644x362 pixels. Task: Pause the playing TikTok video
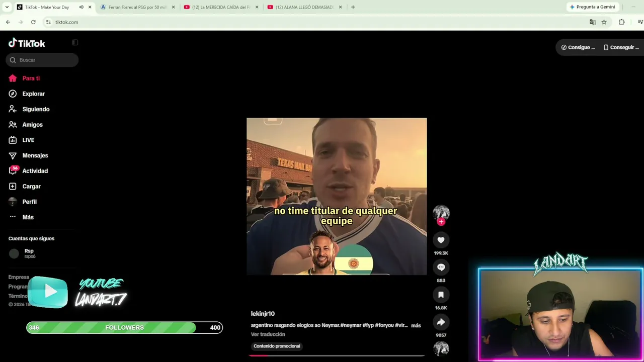coord(337,197)
